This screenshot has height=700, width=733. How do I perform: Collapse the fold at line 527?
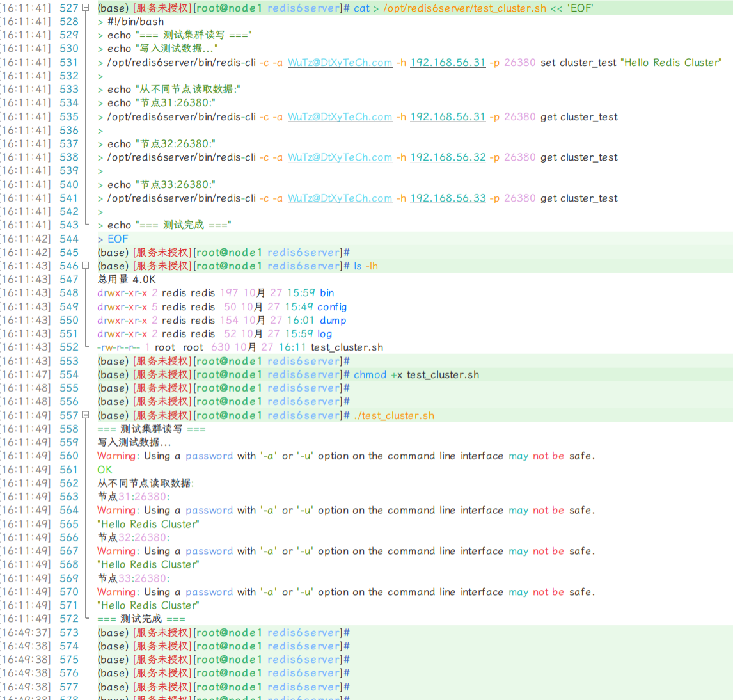(x=86, y=8)
